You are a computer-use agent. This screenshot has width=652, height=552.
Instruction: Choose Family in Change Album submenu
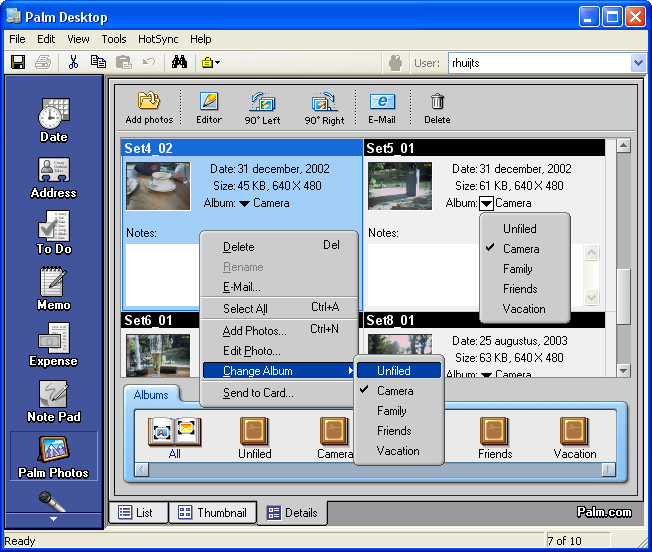click(x=399, y=411)
